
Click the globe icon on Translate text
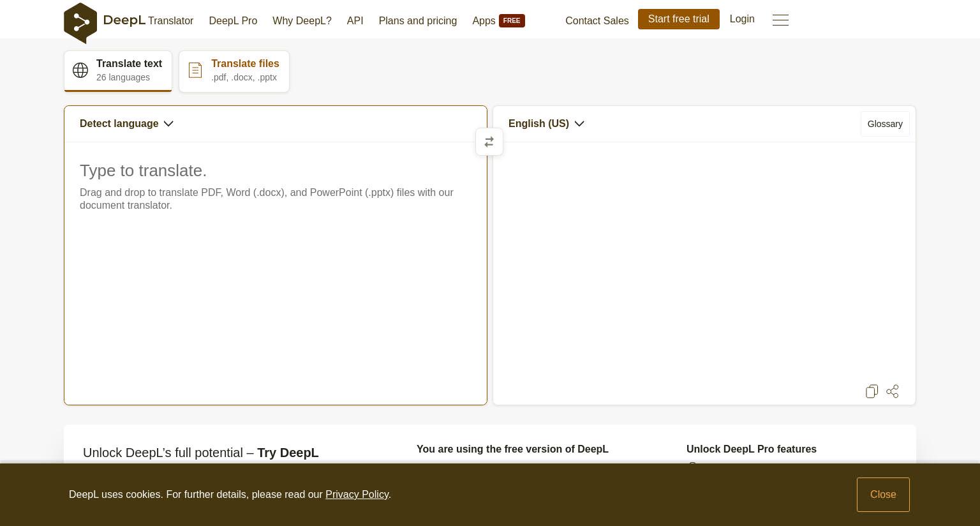[x=80, y=70]
